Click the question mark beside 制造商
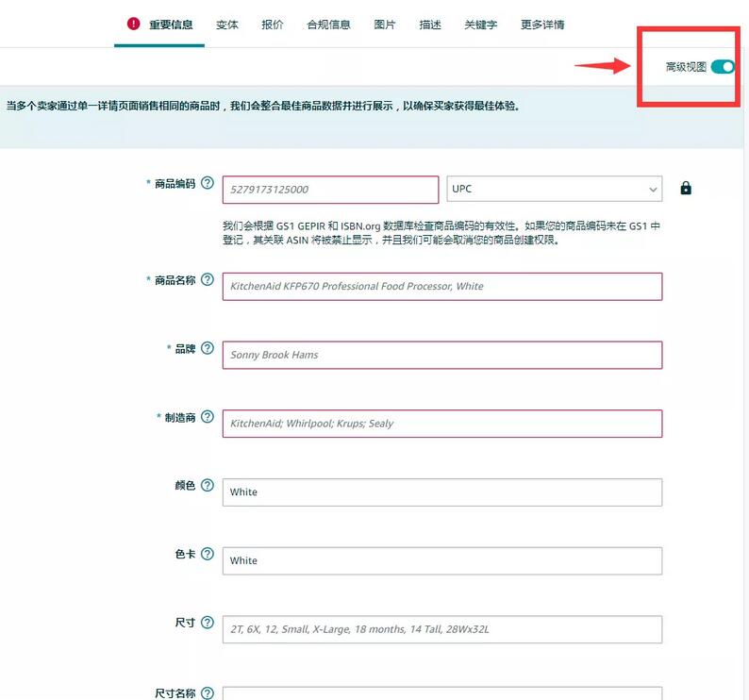The height and width of the screenshot is (700, 749). [x=208, y=417]
